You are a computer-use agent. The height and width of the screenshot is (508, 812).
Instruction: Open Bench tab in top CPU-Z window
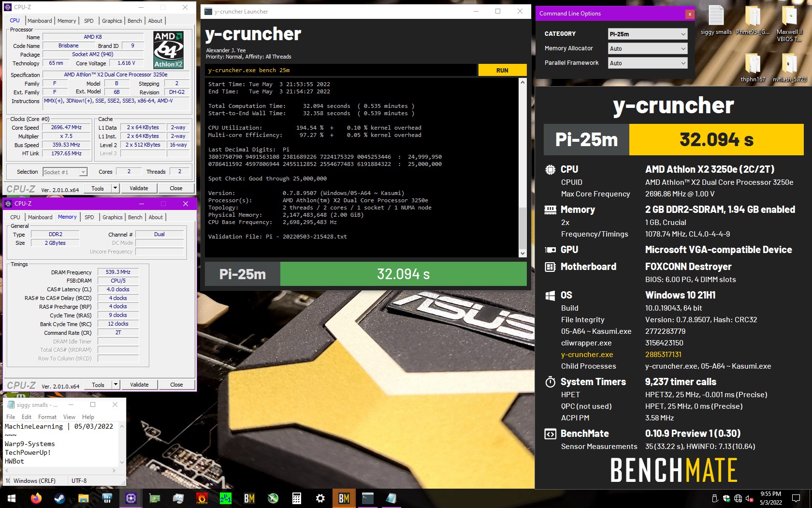tap(135, 21)
